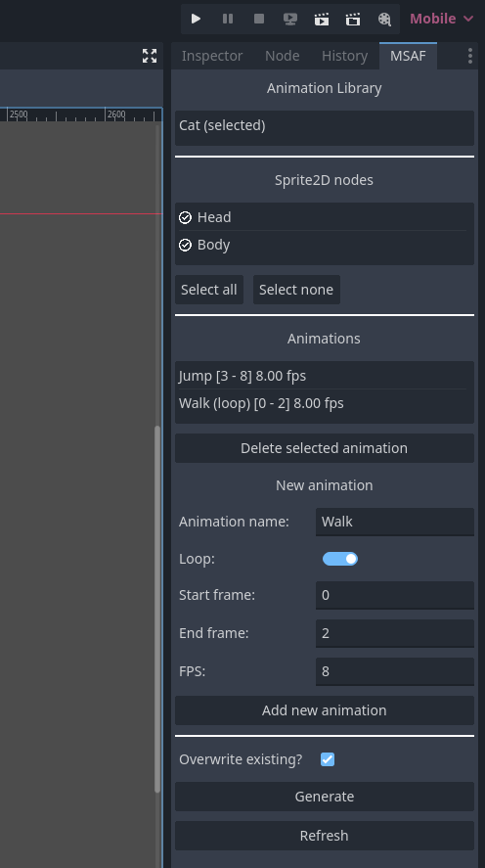Switch to the History tab

coord(344,56)
